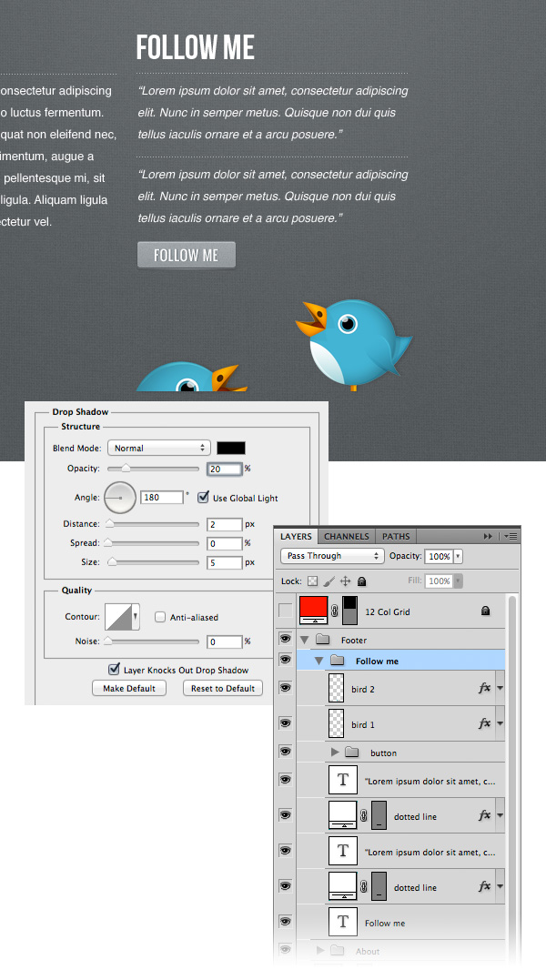
Task: Click the Make Default button
Action: (129, 688)
